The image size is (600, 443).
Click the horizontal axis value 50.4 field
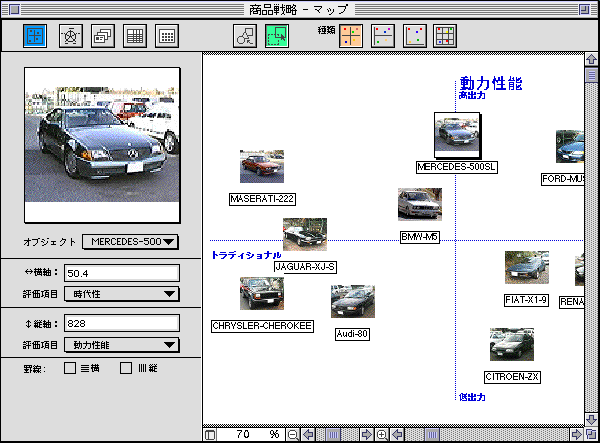[122, 273]
